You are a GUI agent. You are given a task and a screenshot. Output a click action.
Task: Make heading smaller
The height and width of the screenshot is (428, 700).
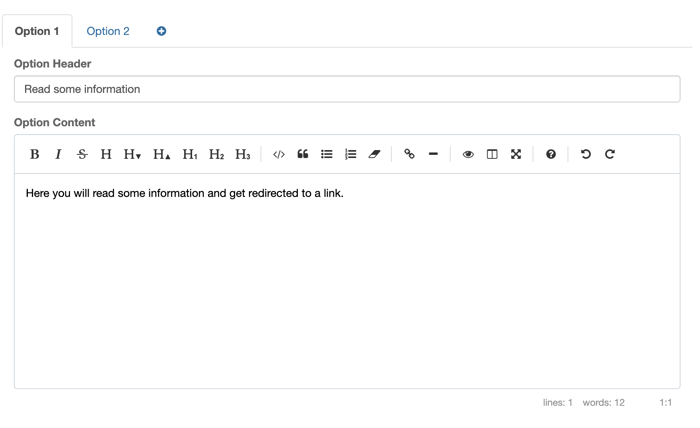pos(132,154)
